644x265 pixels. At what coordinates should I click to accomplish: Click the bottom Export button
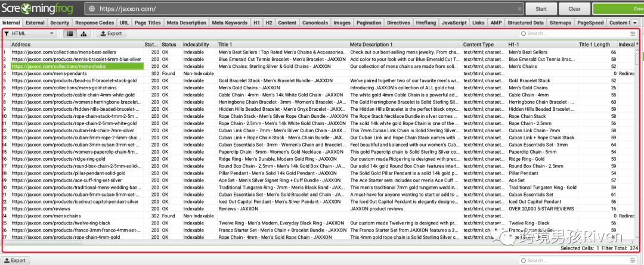tap(15, 260)
